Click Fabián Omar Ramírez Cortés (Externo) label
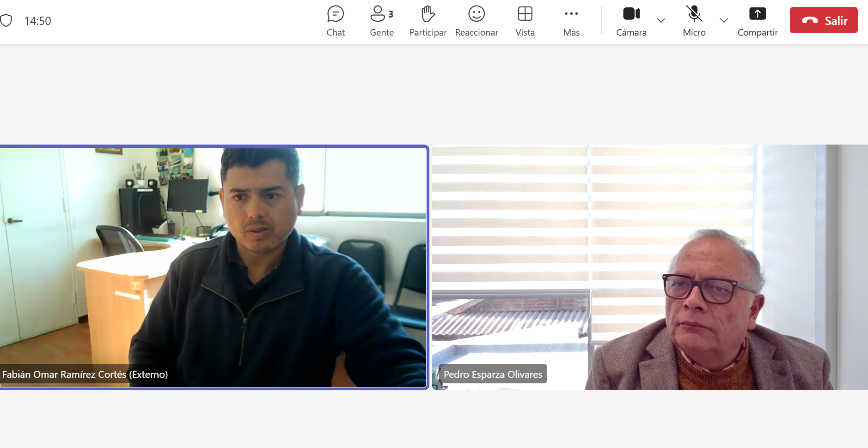The width and height of the screenshot is (868, 448). click(x=85, y=374)
